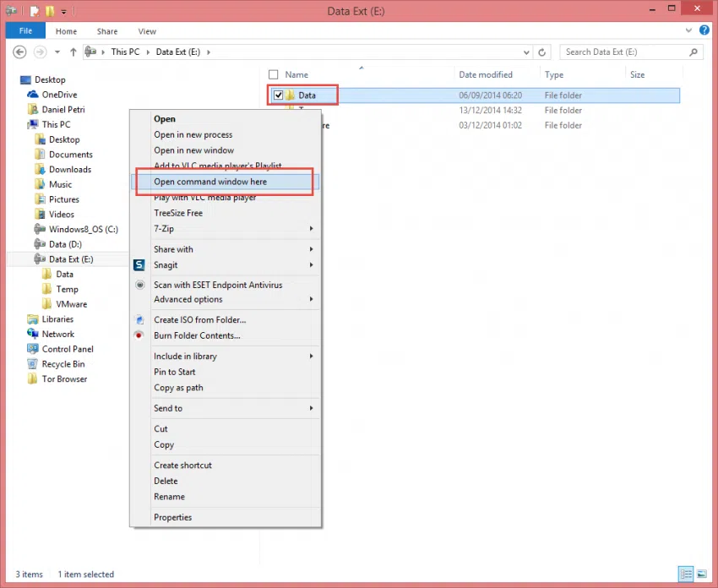
Task: Click the Create ISO icon in the context menu
Action: (x=140, y=319)
